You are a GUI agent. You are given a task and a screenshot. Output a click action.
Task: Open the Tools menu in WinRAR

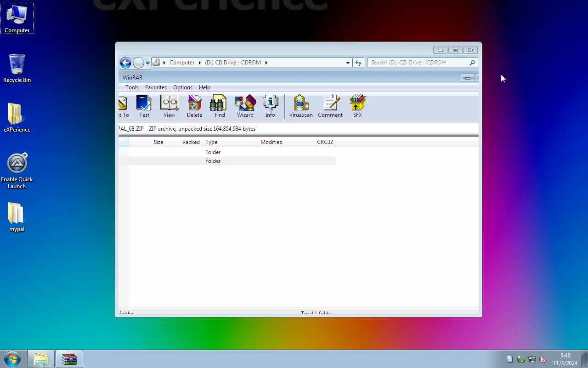(132, 87)
